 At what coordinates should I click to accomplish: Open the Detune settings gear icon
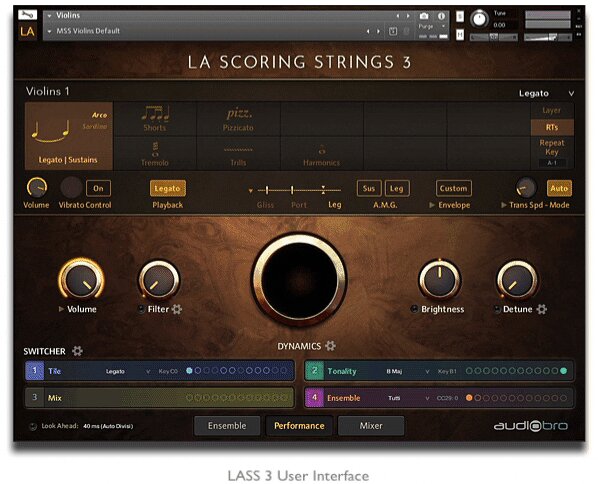point(542,309)
